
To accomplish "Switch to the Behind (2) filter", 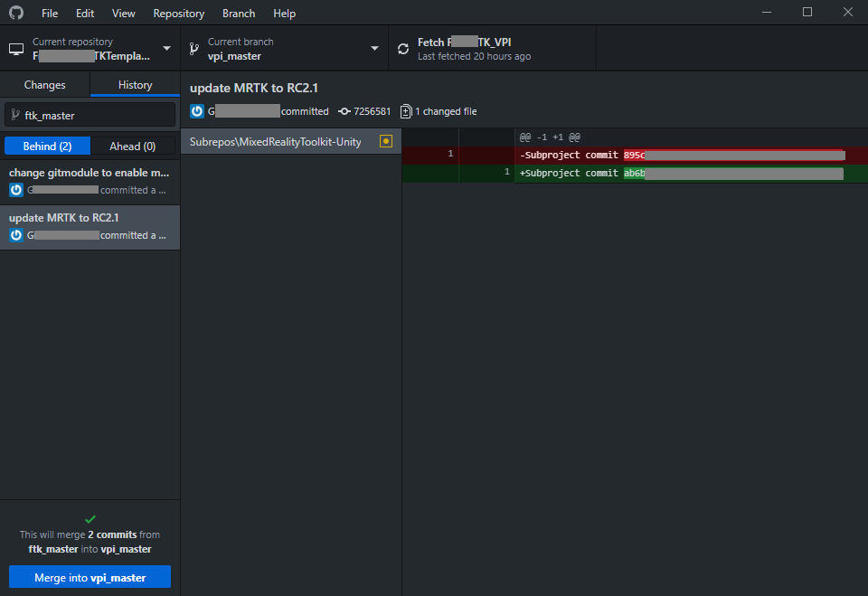I will pos(47,146).
